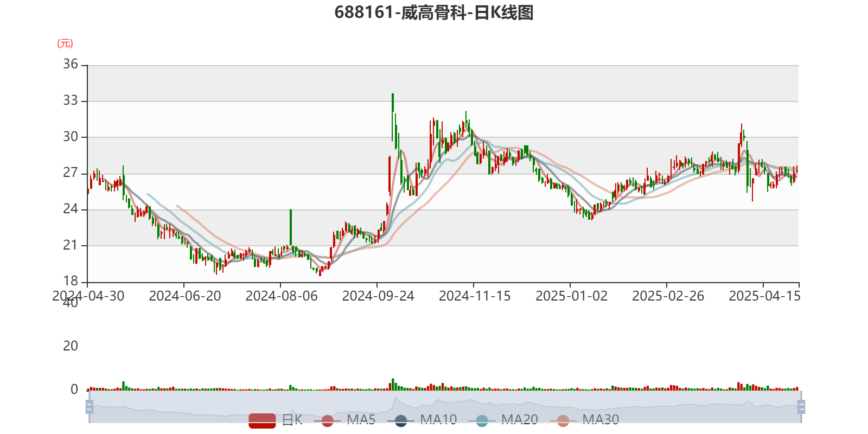Image resolution: width=868 pixels, height=434 pixels.
Task: Click the tallest volume bar in late September
Action: (x=393, y=385)
